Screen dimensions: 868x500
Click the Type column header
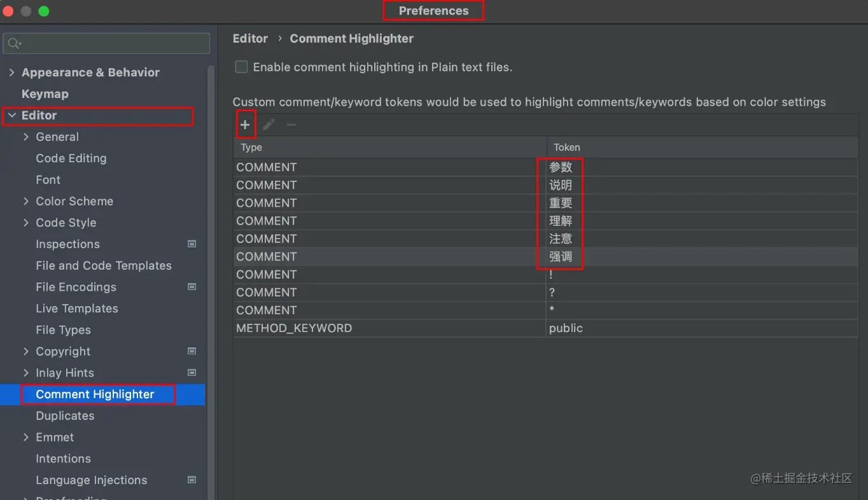point(389,148)
